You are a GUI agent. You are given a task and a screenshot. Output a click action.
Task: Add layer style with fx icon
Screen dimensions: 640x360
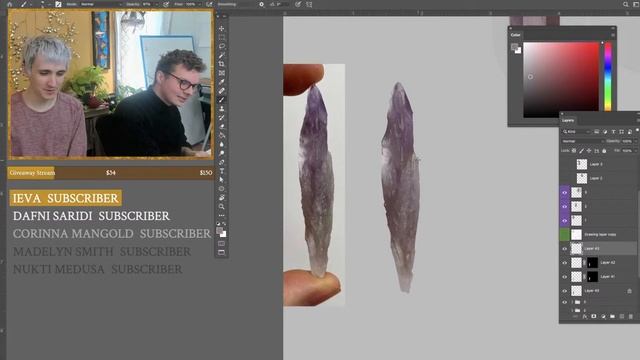point(585,316)
